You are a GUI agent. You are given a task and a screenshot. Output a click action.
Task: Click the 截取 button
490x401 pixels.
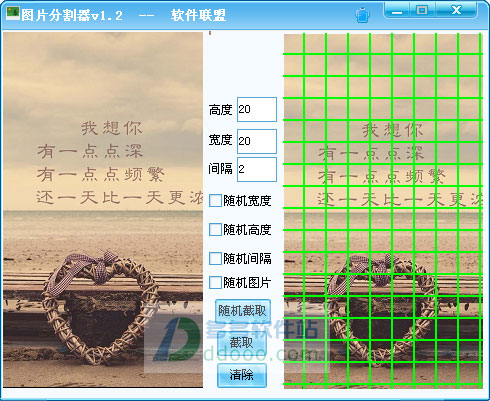[242, 343]
